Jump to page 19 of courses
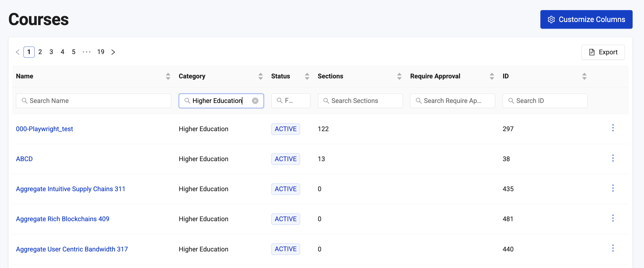This screenshot has width=644, height=268. coord(101,52)
